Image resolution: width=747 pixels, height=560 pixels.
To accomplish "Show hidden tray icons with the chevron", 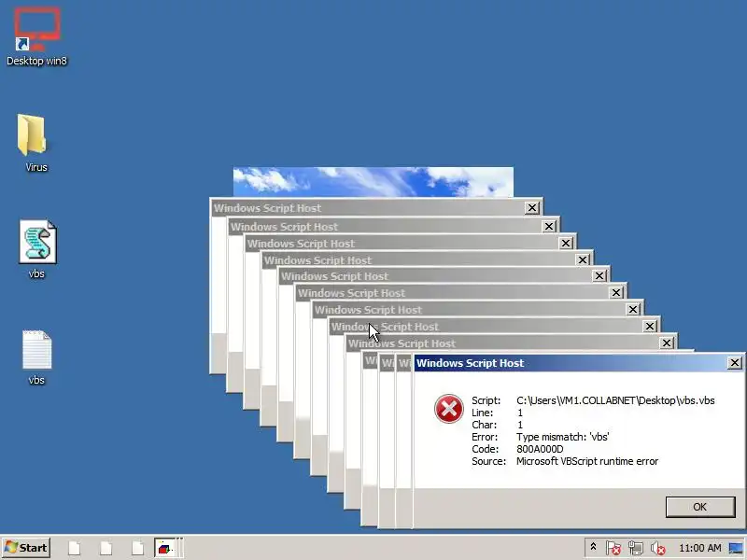I will click(594, 547).
